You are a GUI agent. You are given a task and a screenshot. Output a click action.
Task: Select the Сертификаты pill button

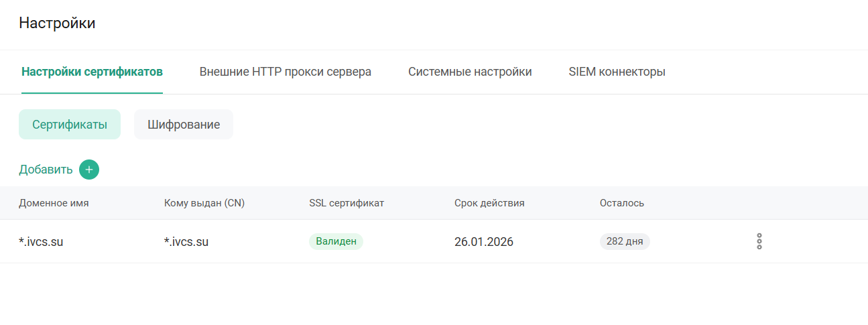pos(70,125)
